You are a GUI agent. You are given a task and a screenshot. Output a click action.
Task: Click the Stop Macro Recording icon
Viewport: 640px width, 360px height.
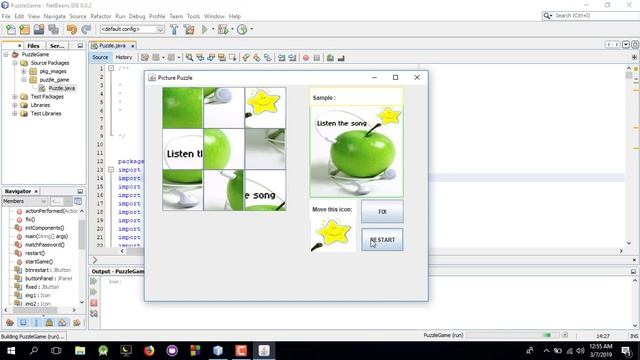point(317,58)
